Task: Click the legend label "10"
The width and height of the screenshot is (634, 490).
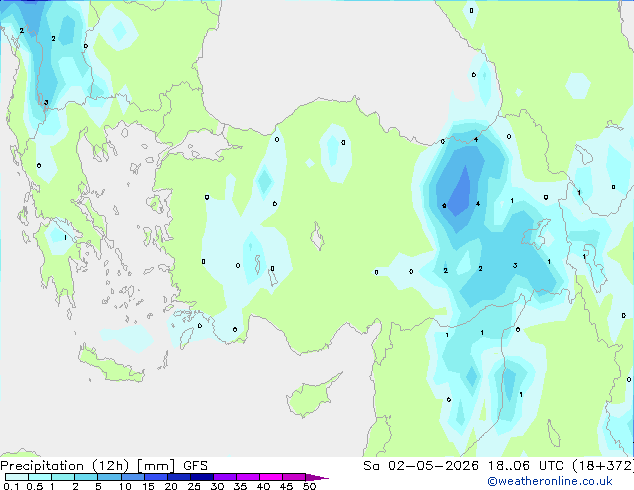Action: tap(125, 486)
